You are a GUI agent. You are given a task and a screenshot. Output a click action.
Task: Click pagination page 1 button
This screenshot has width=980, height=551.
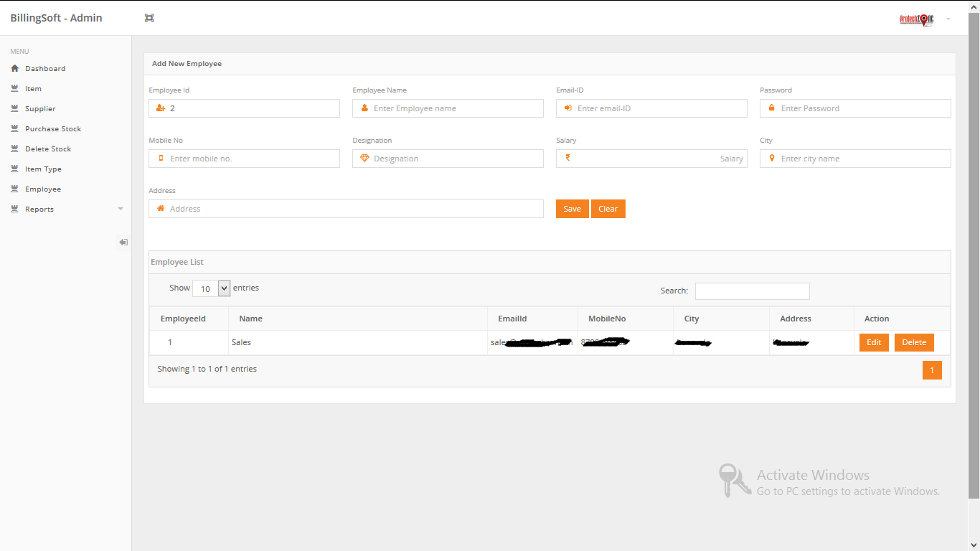[x=932, y=370]
